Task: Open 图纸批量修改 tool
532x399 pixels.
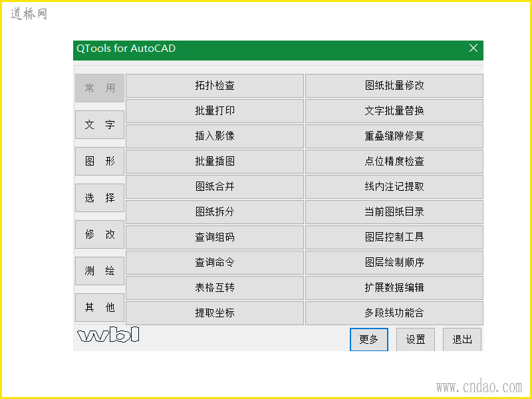Action: [x=394, y=86]
